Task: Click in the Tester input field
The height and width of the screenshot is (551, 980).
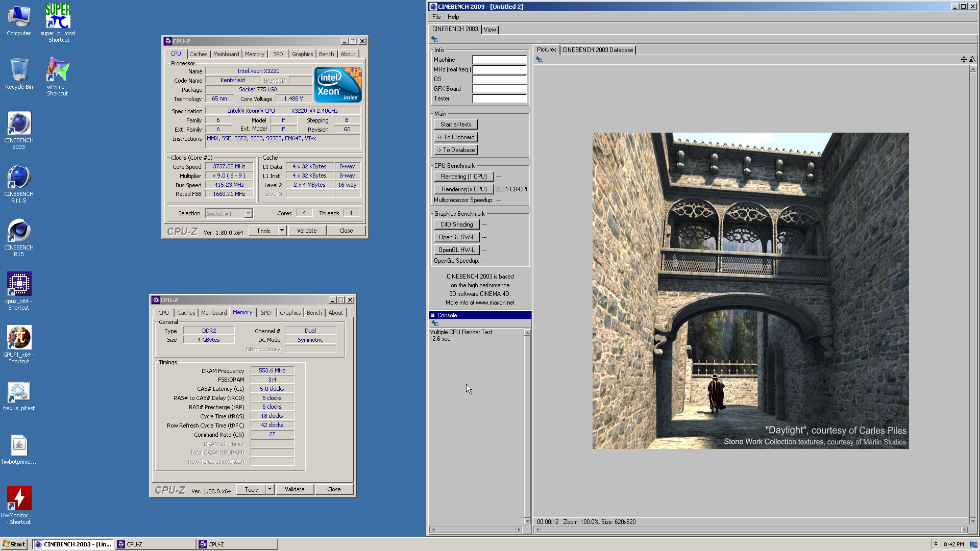Action: [499, 98]
